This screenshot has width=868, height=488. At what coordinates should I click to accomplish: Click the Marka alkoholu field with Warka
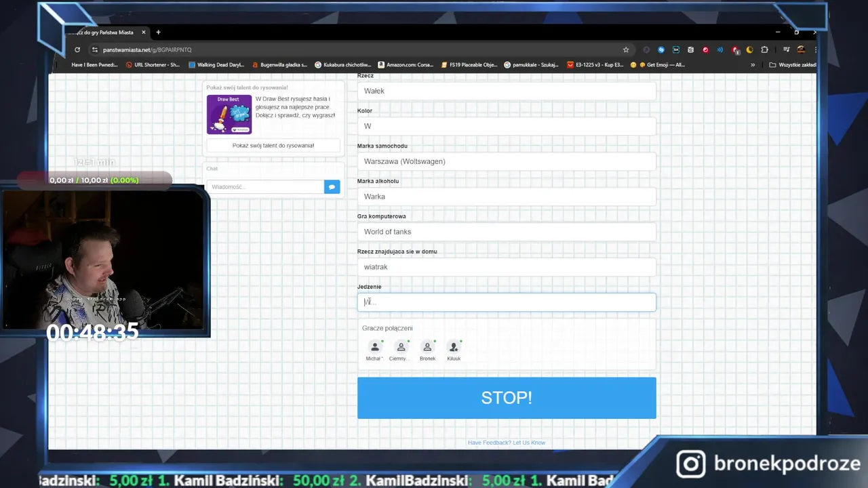pos(507,197)
